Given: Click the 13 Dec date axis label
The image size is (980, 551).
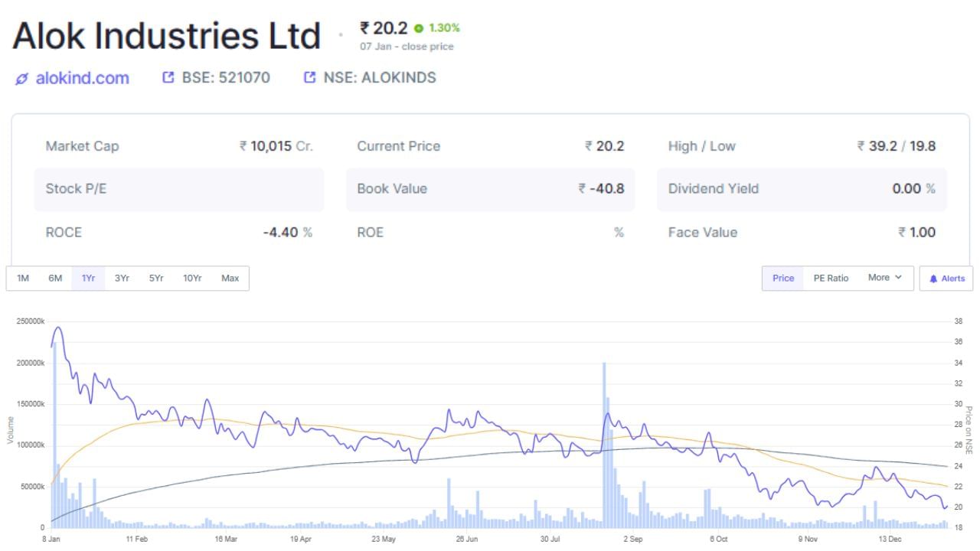Looking at the screenshot, I should [890, 540].
